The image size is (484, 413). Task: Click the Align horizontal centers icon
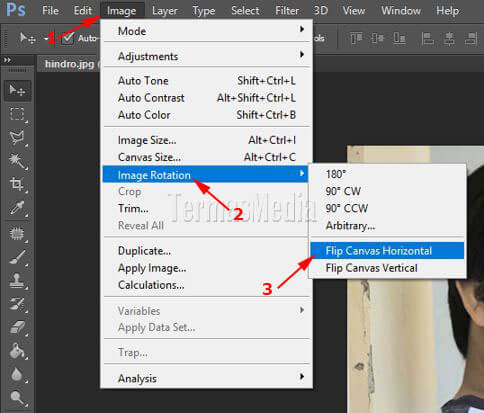pos(449,39)
